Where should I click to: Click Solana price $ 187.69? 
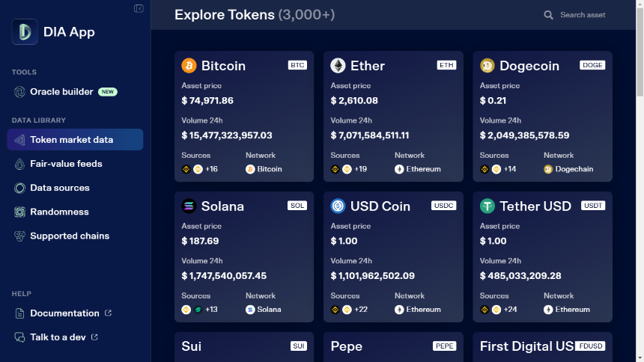tap(200, 241)
